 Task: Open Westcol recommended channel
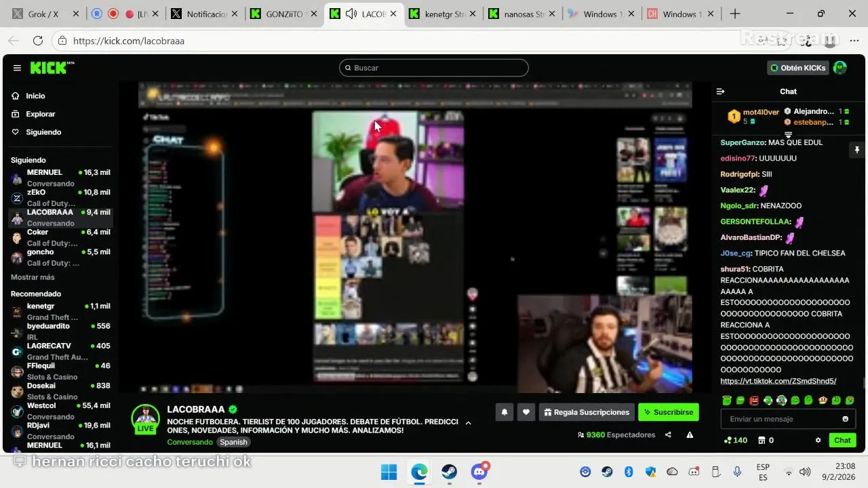[60, 411]
